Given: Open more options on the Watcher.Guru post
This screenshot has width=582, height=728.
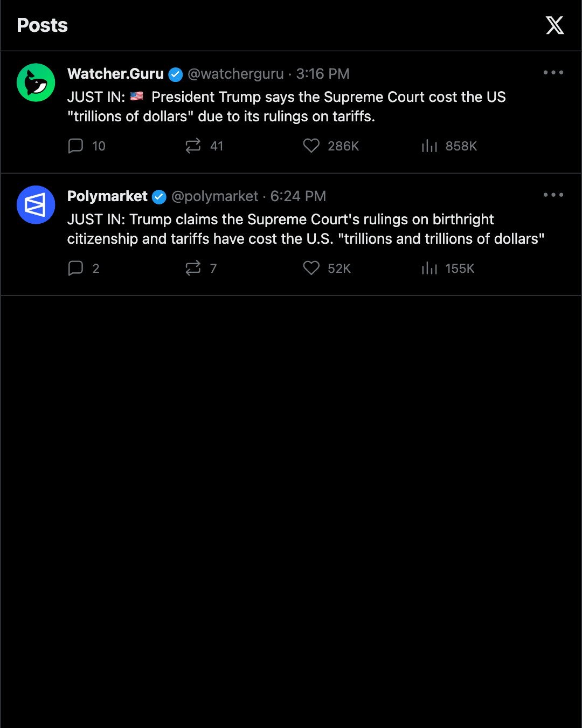Looking at the screenshot, I should pos(553,72).
